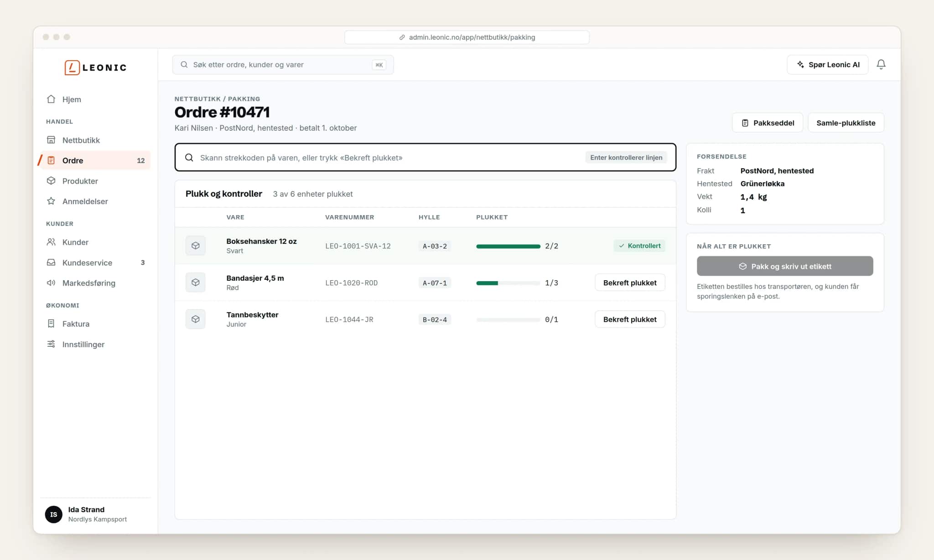Click the package icon for Tannbeskytter
934x560 pixels.
click(x=195, y=319)
